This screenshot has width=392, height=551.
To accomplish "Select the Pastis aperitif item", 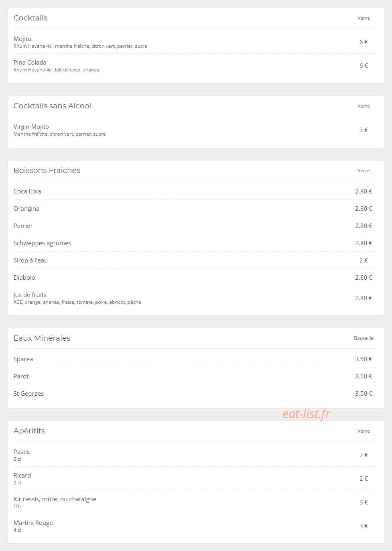I will coord(196,455).
